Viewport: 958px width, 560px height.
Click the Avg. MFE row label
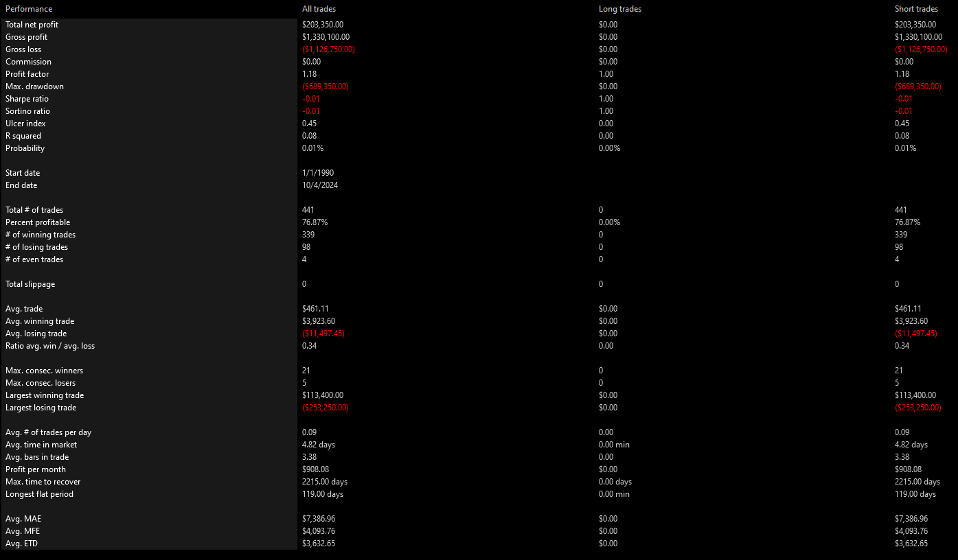pyautogui.click(x=23, y=531)
